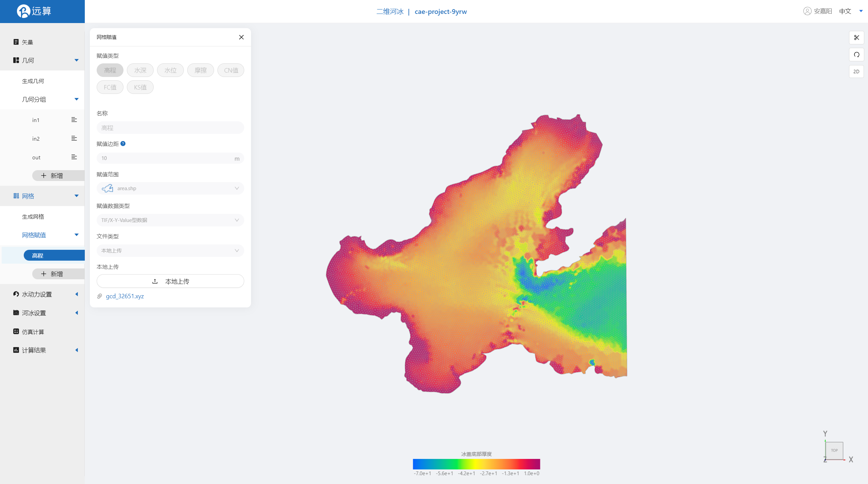Open the gcd_32651.xyz file link
The image size is (868, 484).
tap(125, 296)
